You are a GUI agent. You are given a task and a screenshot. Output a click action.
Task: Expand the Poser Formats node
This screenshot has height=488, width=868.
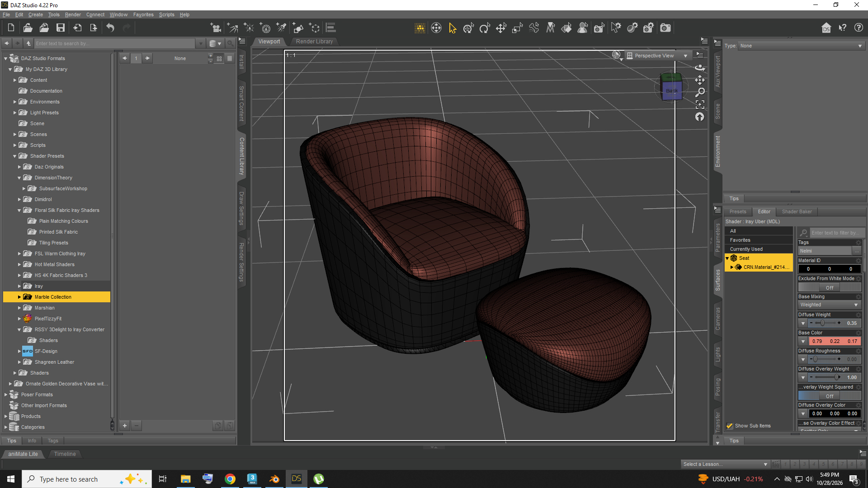[x=6, y=394]
